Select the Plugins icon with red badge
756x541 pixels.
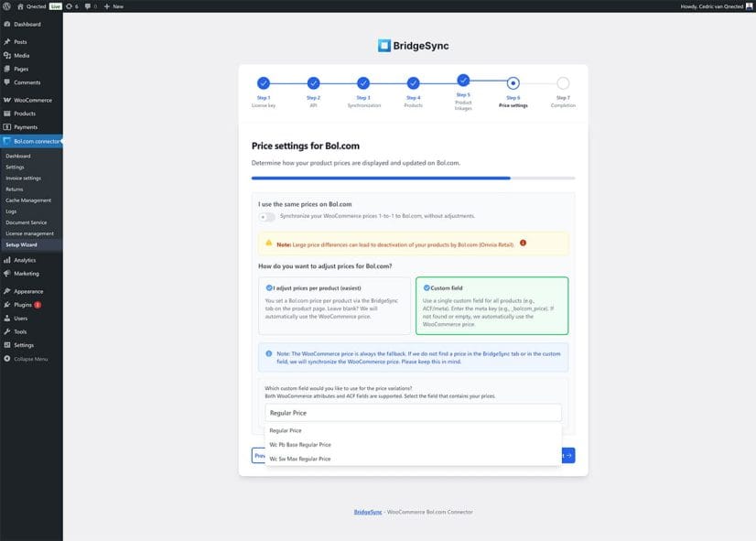coord(8,304)
